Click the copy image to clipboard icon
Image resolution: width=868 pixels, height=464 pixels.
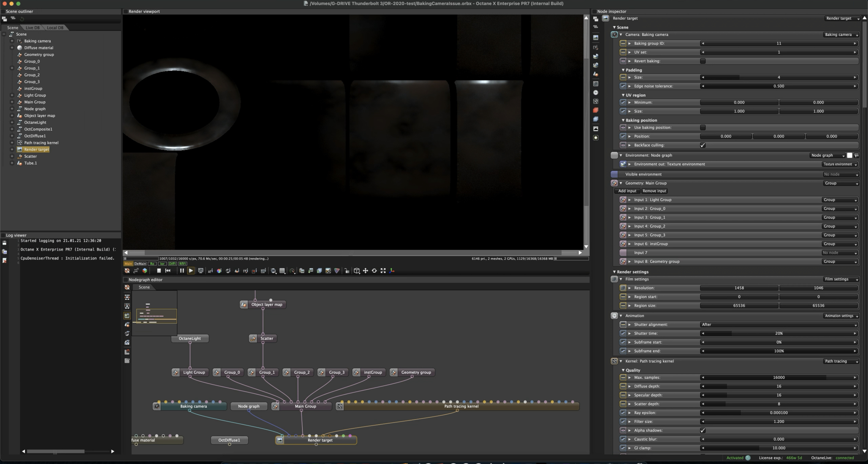pyautogui.click(x=302, y=270)
